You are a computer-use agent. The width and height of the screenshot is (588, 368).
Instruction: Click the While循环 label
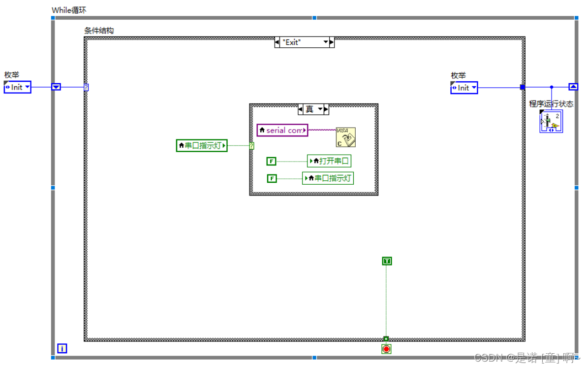pyautogui.click(x=69, y=10)
